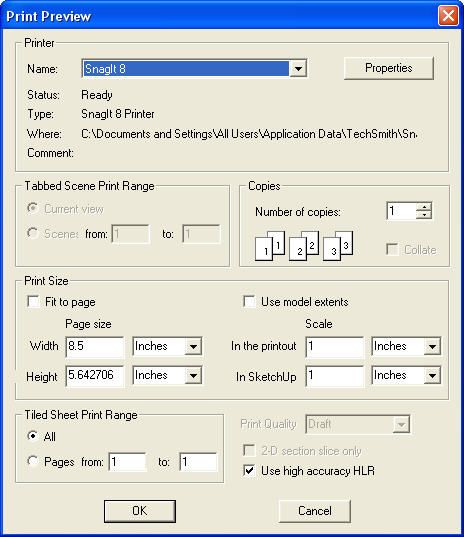The image size is (464, 537).
Task: Select the All tiled sheets radio button
Action: coord(33,436)
